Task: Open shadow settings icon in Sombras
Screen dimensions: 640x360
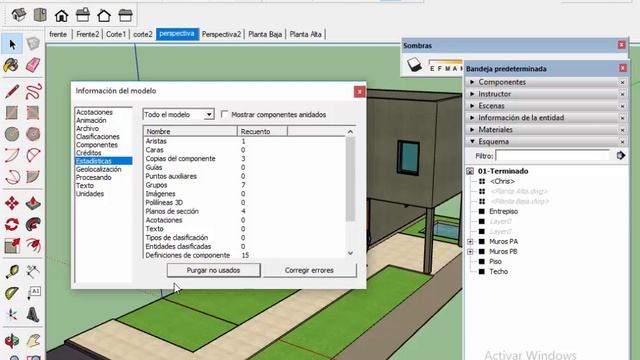Action: [414, 65]
